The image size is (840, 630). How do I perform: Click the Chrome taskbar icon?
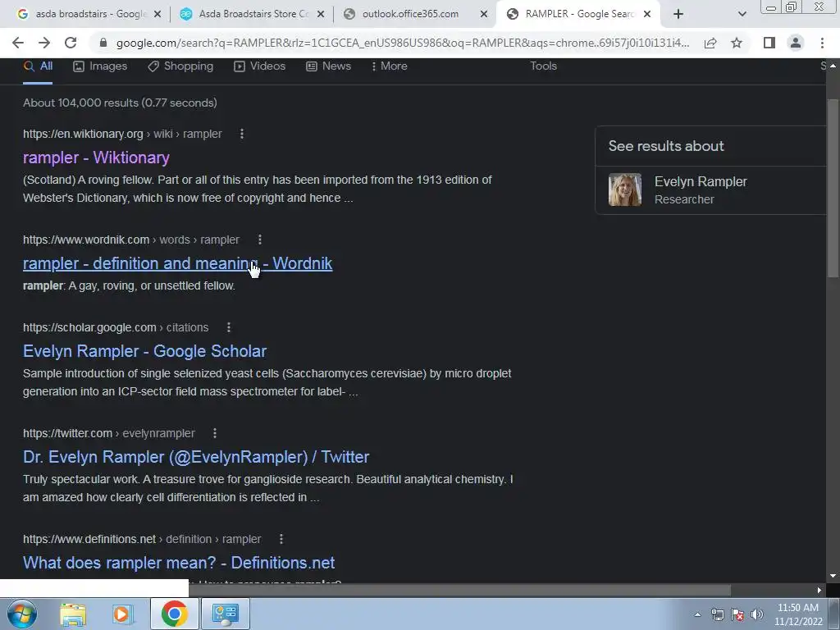[x=174, y=614]
